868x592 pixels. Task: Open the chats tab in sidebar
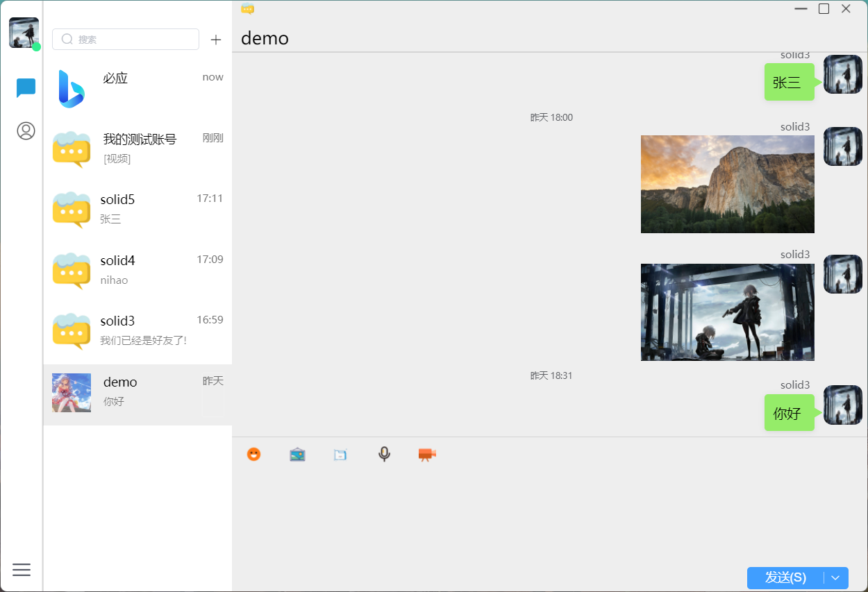point(26,88)
